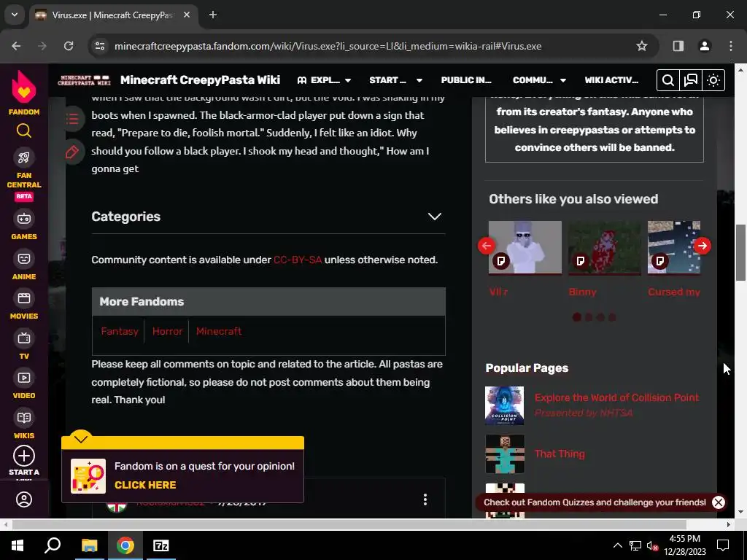Switch to the Virus.exe browser tab
Viewport: 747px width, 560px height.
click(x=113, y=15)
